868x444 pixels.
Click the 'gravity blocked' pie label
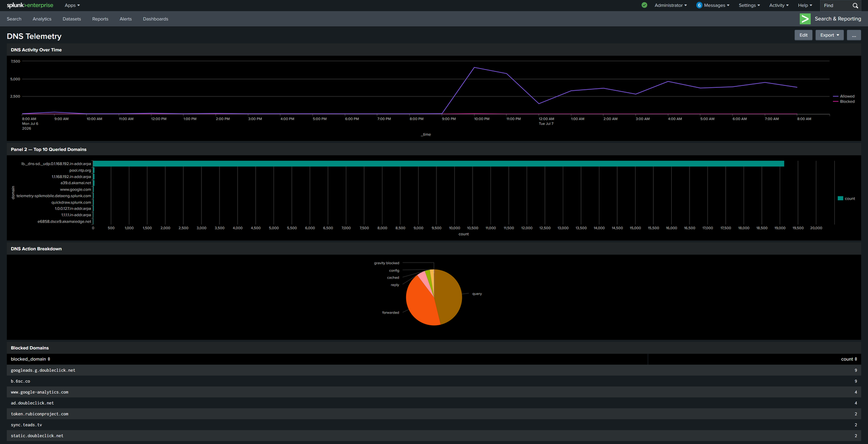click(387, 263)
